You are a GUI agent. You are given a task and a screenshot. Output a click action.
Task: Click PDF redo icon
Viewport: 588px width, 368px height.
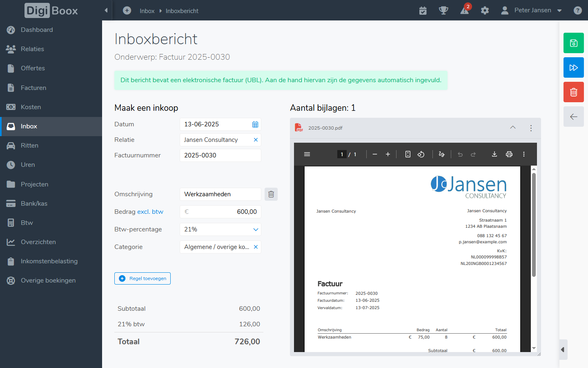point(473,154)
